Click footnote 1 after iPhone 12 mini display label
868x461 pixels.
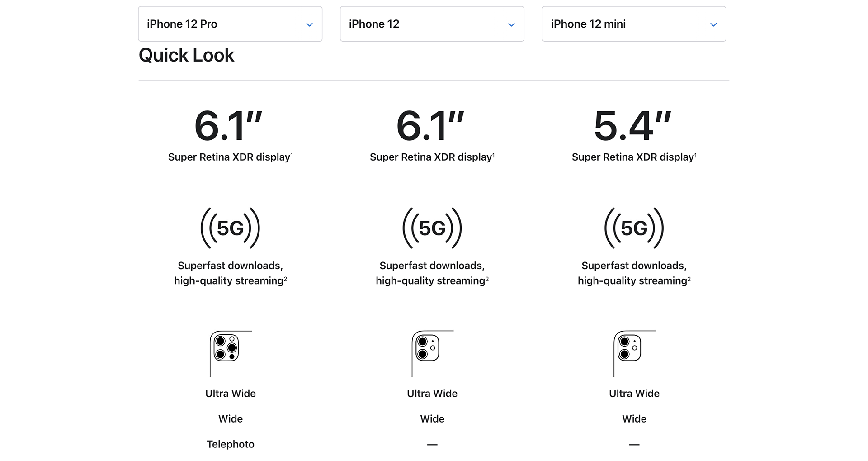(695, 155)
